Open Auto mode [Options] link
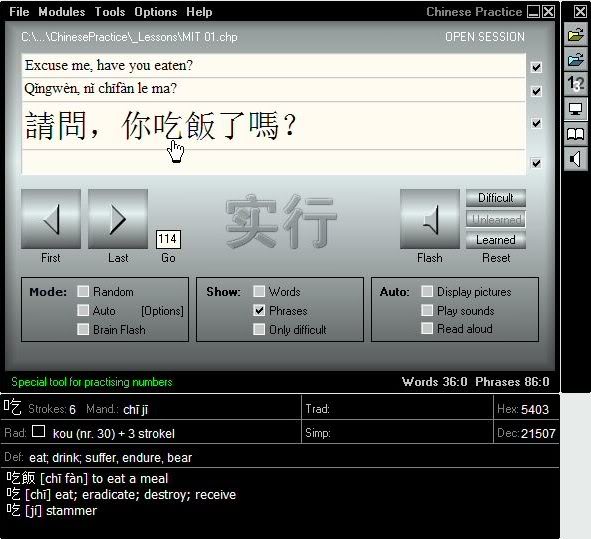 [x=162, y=311]
